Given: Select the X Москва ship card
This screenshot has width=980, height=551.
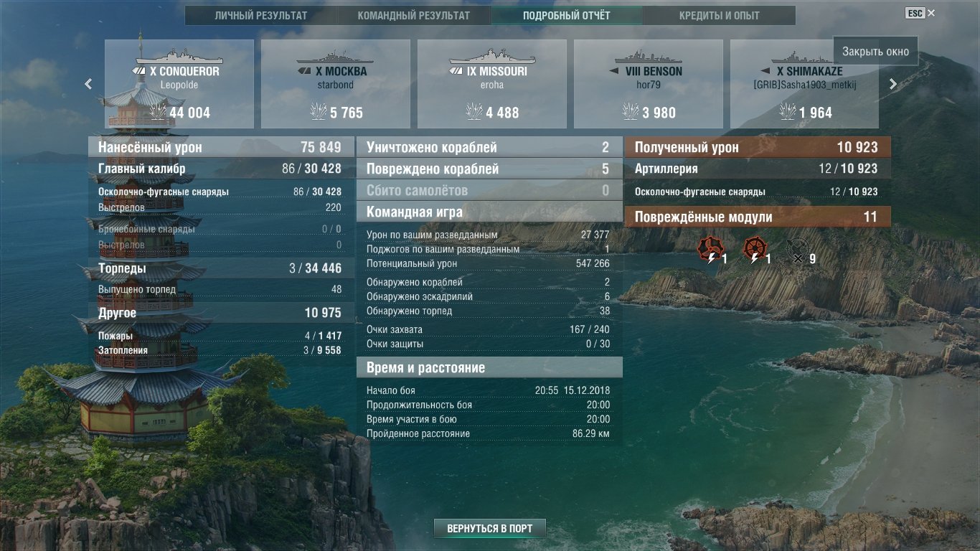Looking at the screenshot, I should tap(336, 84).
